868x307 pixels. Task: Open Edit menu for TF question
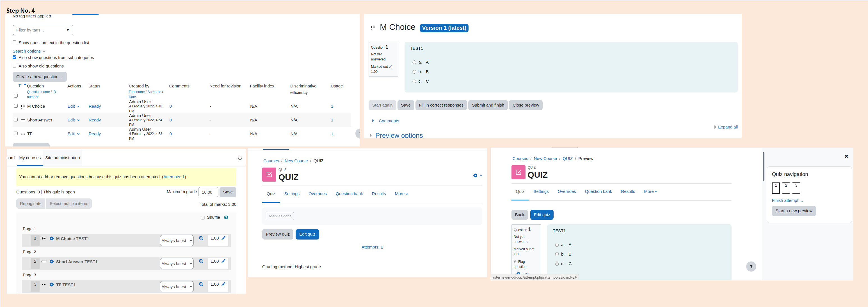(x=74, y=134)
